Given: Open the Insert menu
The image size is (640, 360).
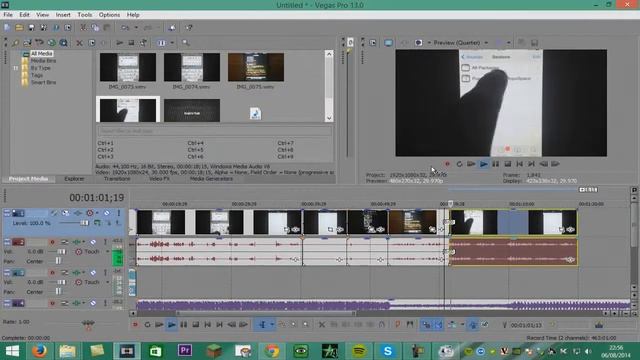Looking at the screenshot, I should (x=63, y=15).
